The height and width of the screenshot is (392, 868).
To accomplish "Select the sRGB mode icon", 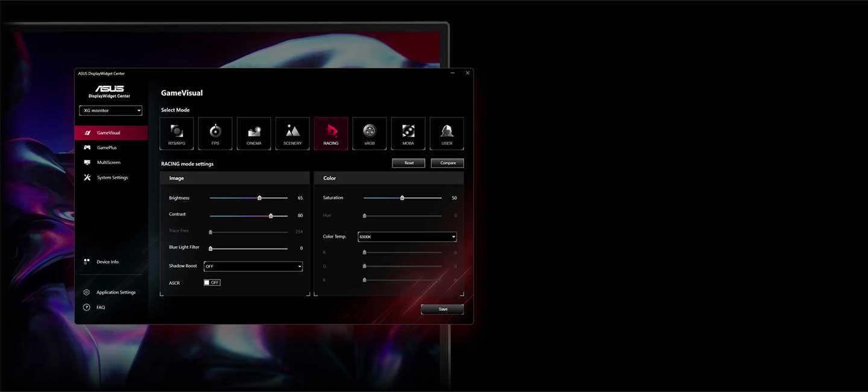I will pyautogui.click(x=369, y=133).
